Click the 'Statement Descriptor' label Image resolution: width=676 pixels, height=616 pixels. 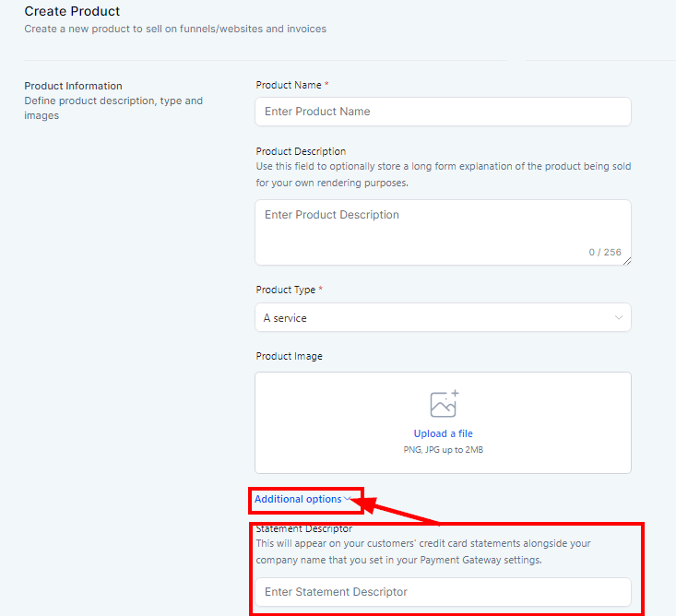pyautogui.click(x=303, y=529)
